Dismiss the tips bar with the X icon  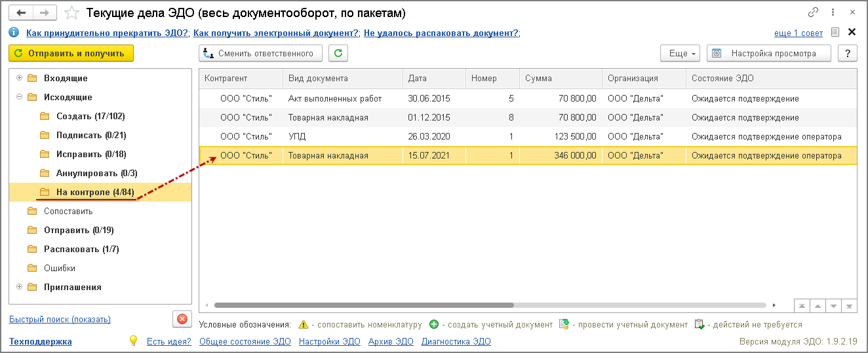852,32
